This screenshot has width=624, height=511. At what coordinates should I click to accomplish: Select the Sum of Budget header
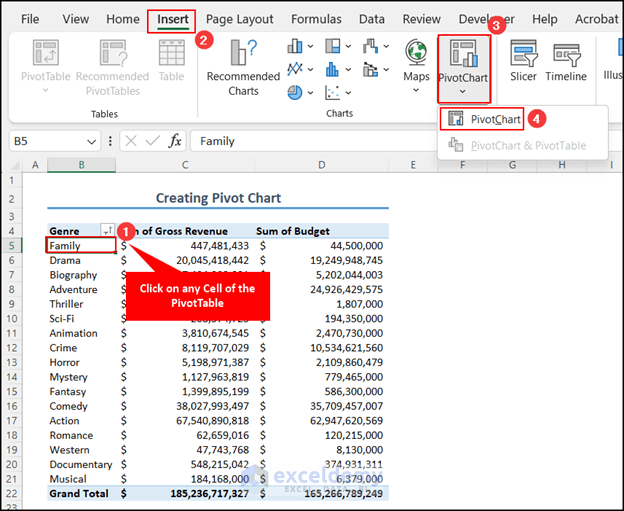(x=322, y=231)
